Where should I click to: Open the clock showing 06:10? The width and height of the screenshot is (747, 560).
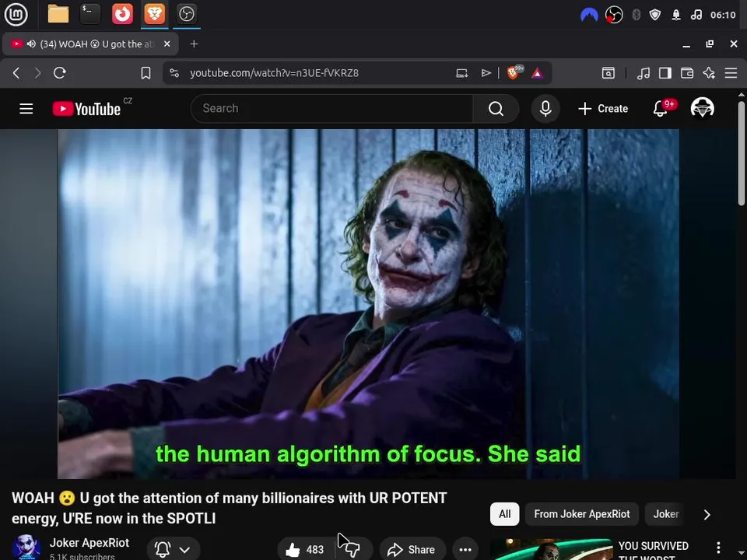pyautogui.click(x=723, y=16)
